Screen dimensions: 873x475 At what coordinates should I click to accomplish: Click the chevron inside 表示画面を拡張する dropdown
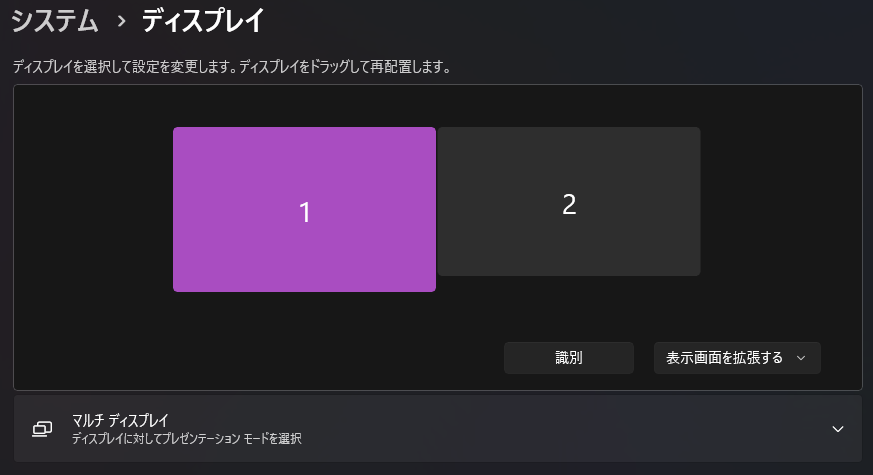tap(801, 358)
